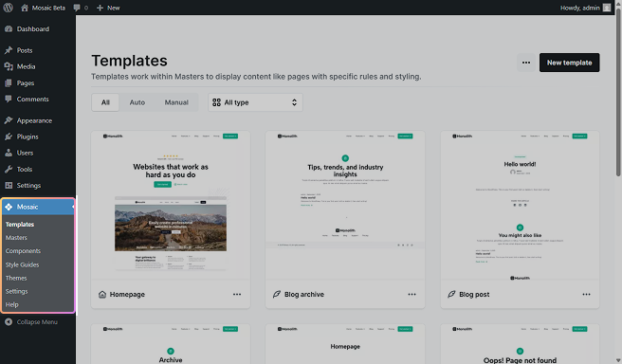Click the feather icon beside Blog archive
This screenshot has width=622, height=364.
coord(277,294)
